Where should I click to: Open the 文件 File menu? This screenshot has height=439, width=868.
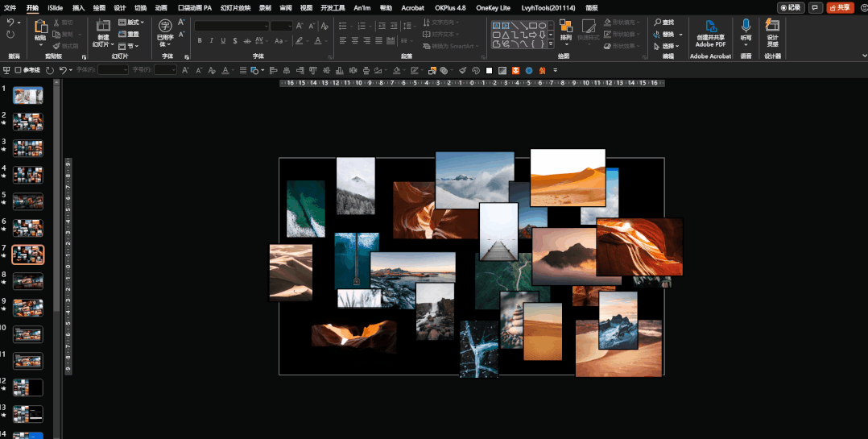10,8
